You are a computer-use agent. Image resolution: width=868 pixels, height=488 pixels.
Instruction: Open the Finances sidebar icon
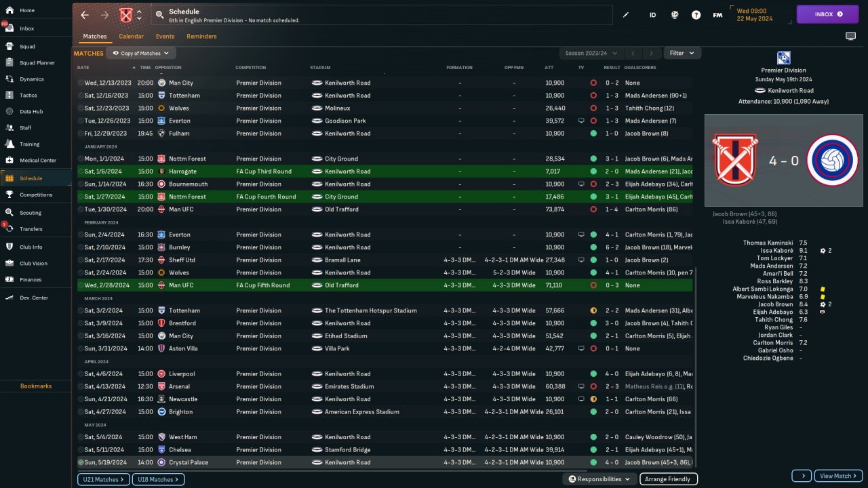tap(9, 279)
